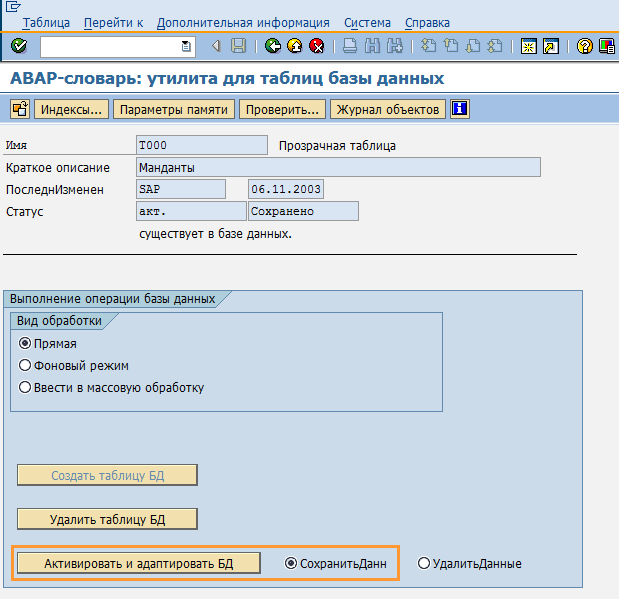Open the Система menu
The width and height of the screenshot is (619, 599).
click(367, 22)
